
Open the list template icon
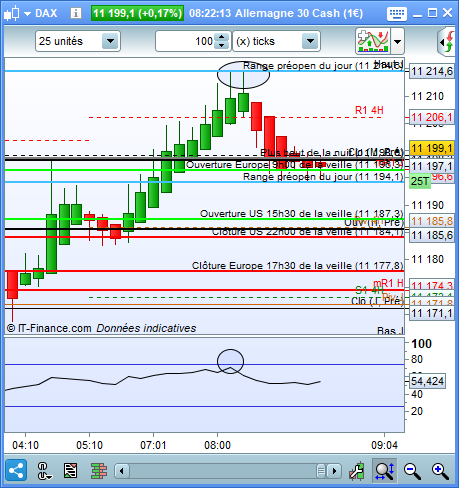(70, 471)
